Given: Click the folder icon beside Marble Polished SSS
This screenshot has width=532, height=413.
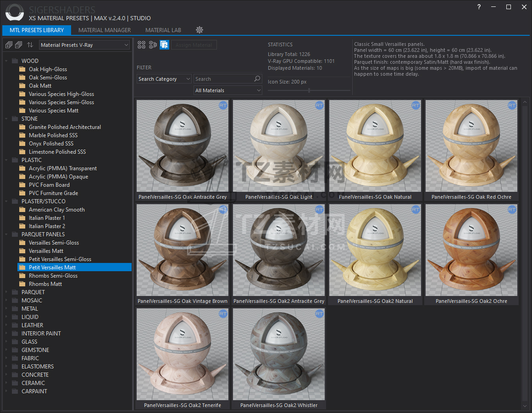Looking at the screenshot, I should pos(22,135).
